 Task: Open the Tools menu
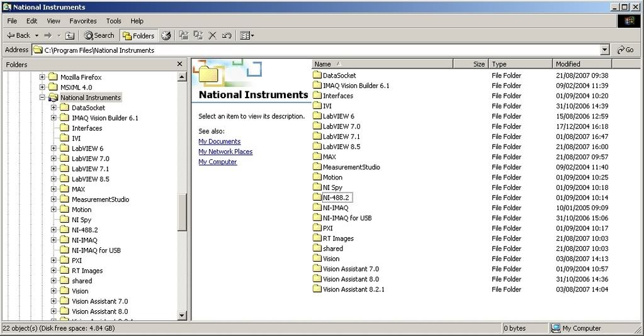tap(113, 21)
